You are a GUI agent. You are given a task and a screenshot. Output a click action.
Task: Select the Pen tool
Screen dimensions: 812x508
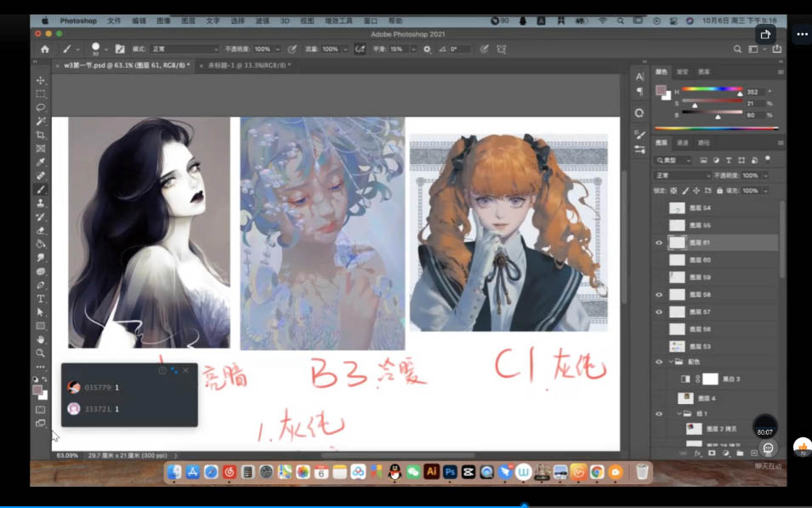pos(41,285)
